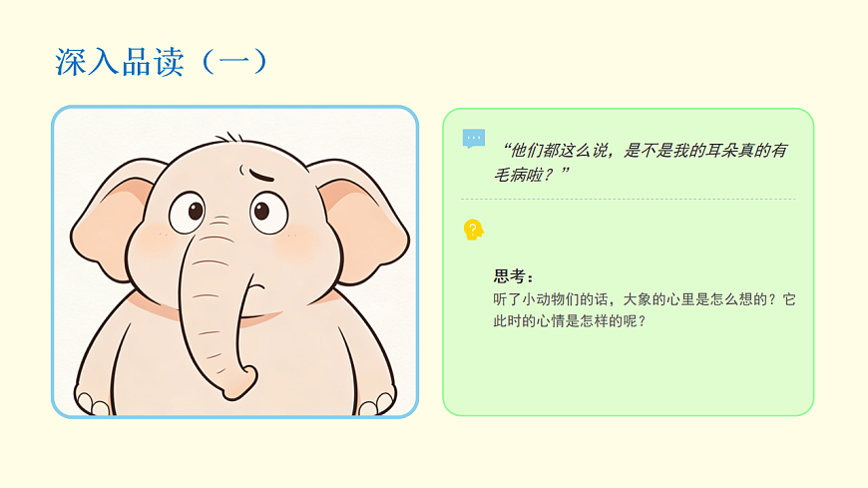Click empty area at bottom of green panel
Screen dimensions: 868x488
[629, 376]
